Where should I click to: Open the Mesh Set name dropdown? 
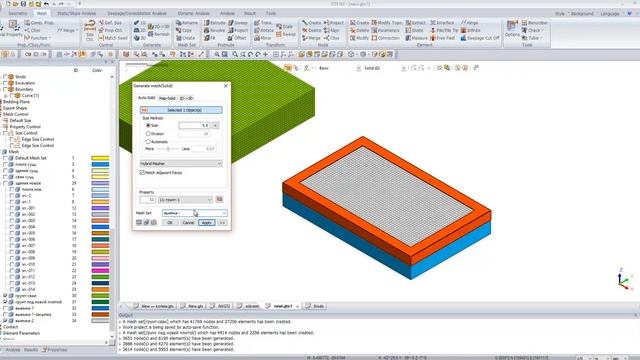(194, 213)
